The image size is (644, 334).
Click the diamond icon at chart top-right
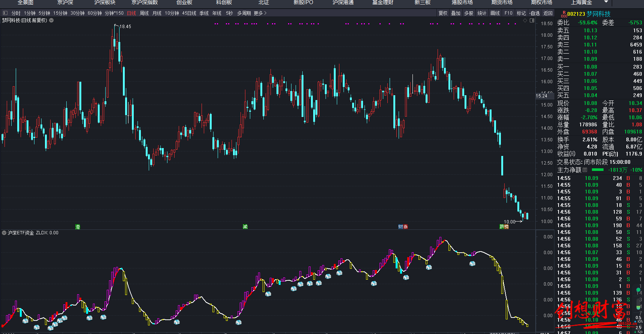coord(525,21)
